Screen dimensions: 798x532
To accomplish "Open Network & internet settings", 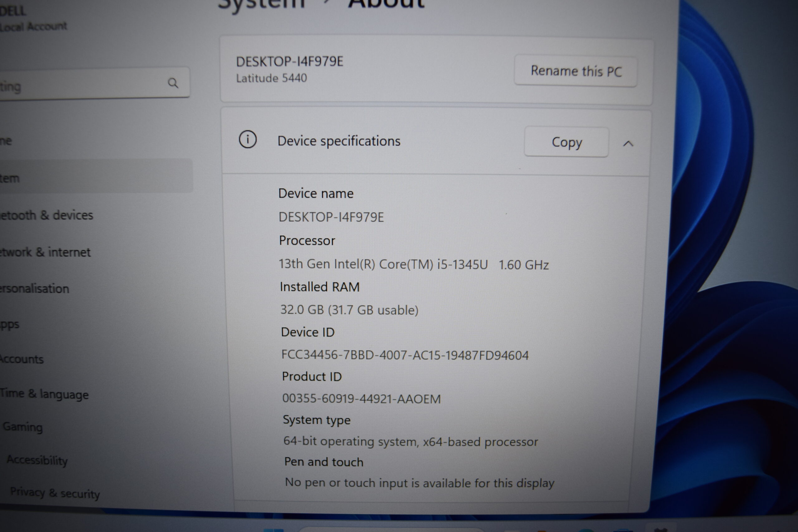I will click(x=45, y=252).
